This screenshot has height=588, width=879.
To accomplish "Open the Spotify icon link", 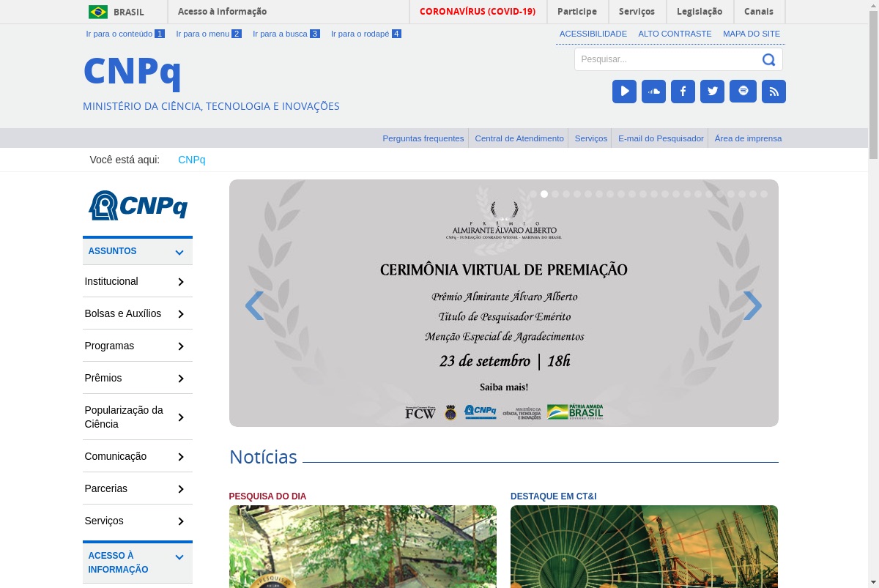I will click(743, 92).
